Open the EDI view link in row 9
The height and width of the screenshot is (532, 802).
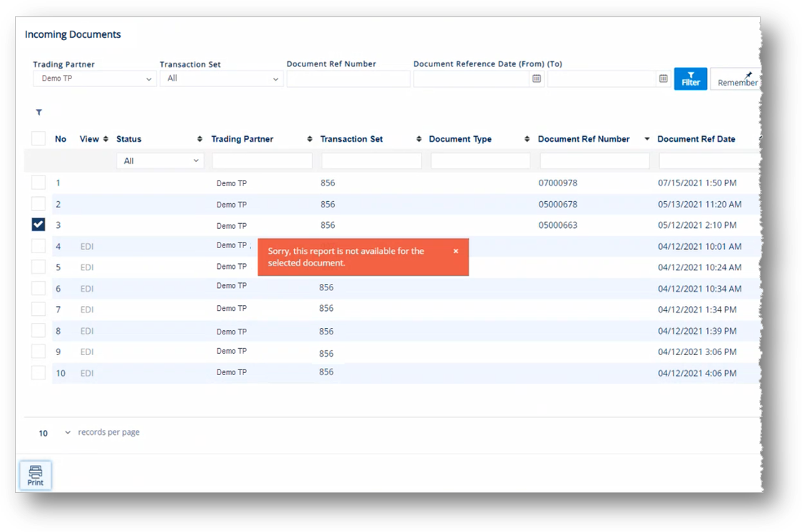point(87,352)
